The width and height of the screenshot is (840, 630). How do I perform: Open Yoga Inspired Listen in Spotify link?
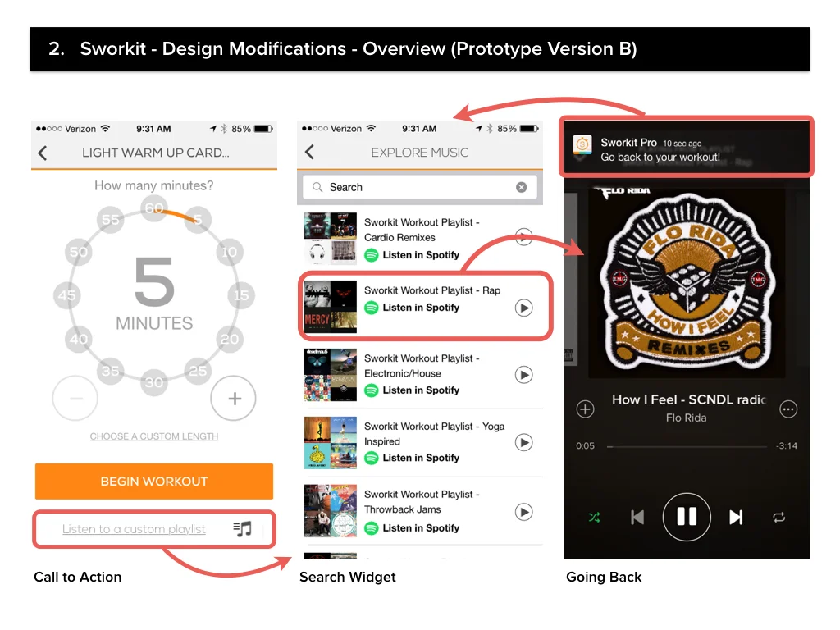[x=412, y=458]
